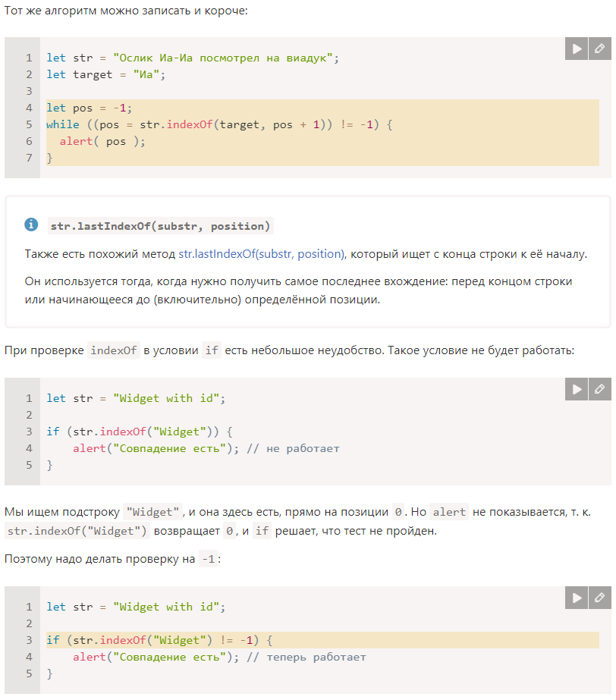616x700 pixels.
Task: Run the "не работает" Widget code example
Action: pyautogui.click(x=577, y=389)
